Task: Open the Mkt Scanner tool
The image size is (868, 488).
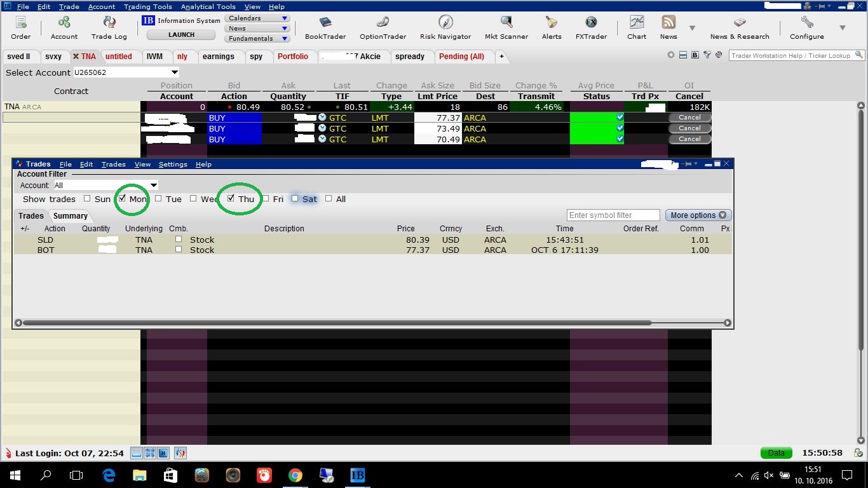Action: (x=506, y=28)
